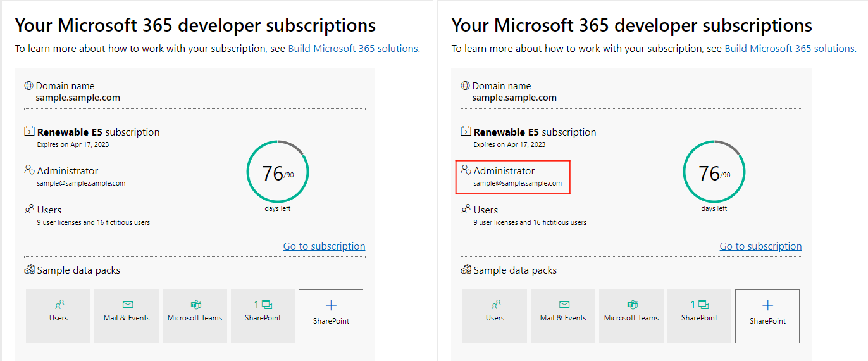This screenshot has height=361, width=868.
Task: Open Build Microsoft 365 solutions link, left panel
Action: pyautogui.click(x=354, y=49)
